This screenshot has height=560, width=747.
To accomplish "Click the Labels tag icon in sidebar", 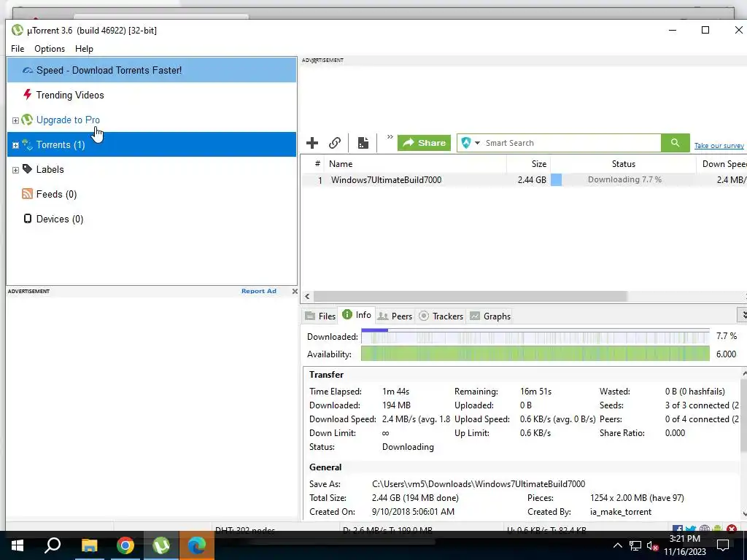I will click(28, 169).
